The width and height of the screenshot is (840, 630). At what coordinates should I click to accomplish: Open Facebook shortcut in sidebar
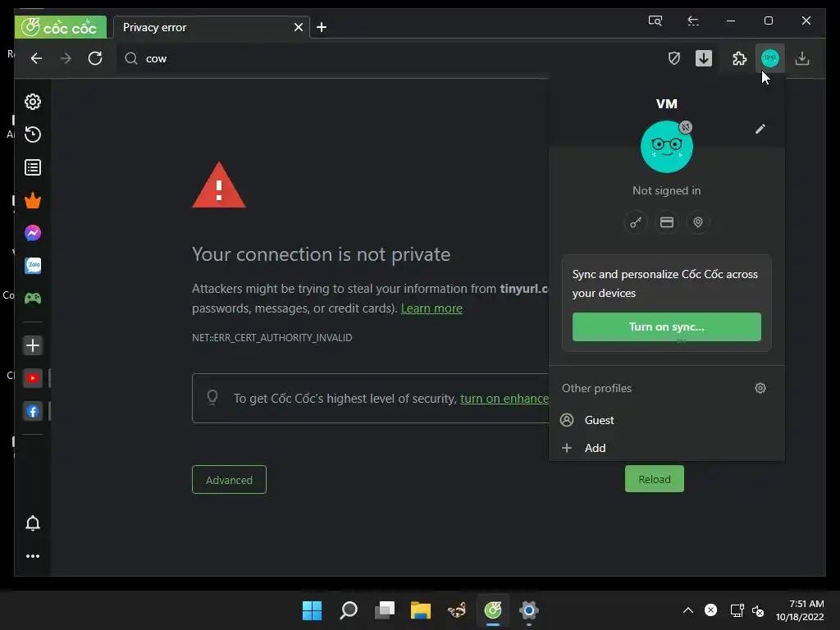click(x=33, y=412)
